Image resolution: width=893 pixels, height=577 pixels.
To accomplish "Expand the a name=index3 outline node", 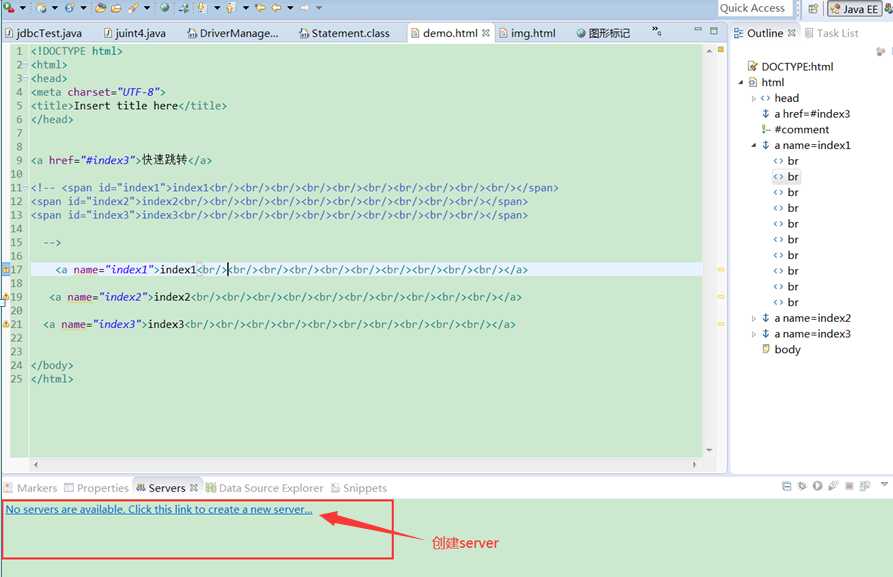I will tap(753, 334).
